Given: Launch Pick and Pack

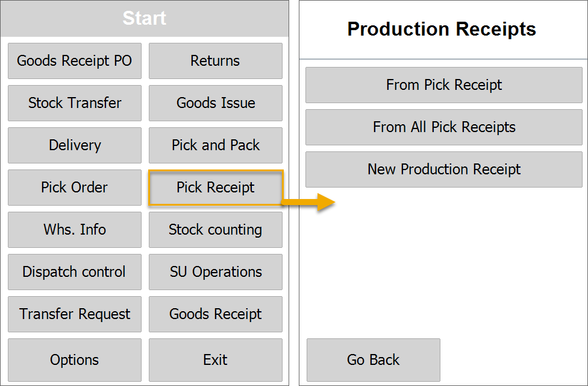Looking at the screenshot, I should point(215,145).
